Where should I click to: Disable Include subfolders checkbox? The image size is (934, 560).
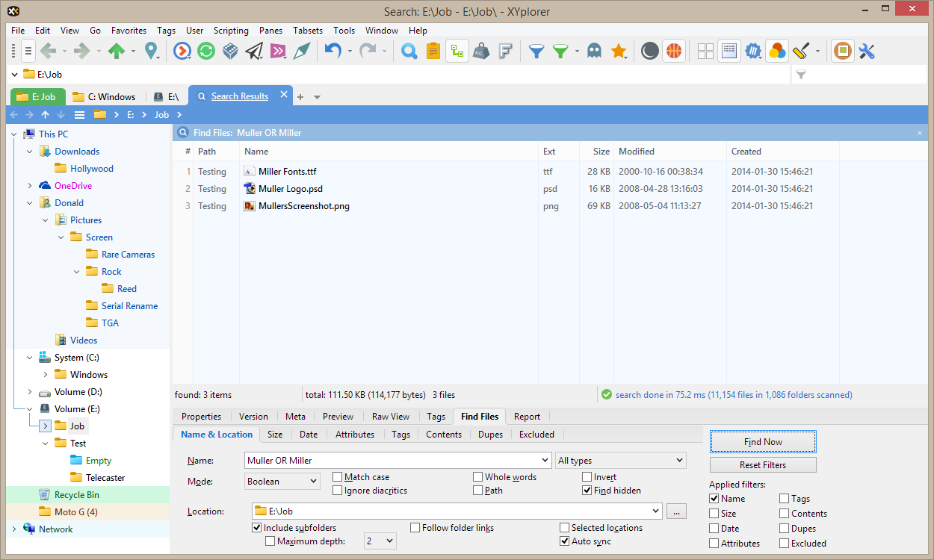pos(257,528)
